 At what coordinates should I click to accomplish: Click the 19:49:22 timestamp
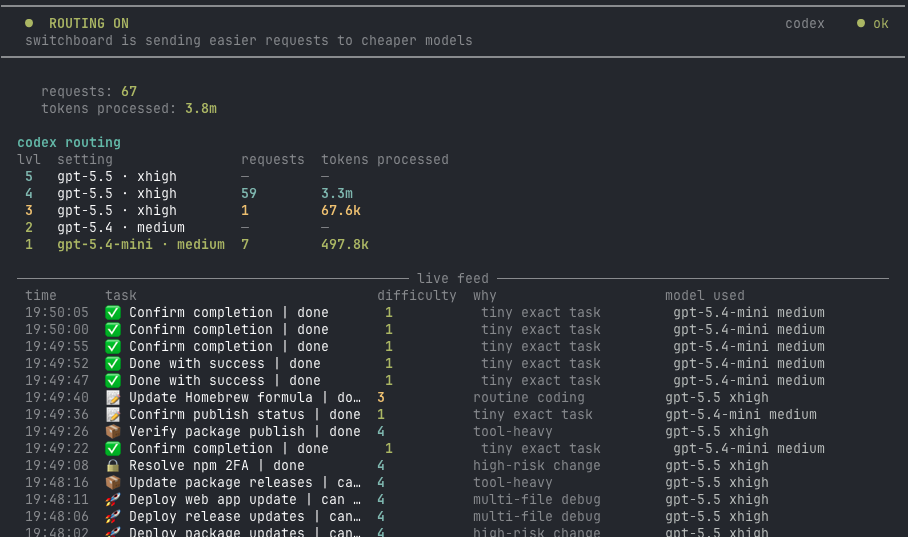57,448
